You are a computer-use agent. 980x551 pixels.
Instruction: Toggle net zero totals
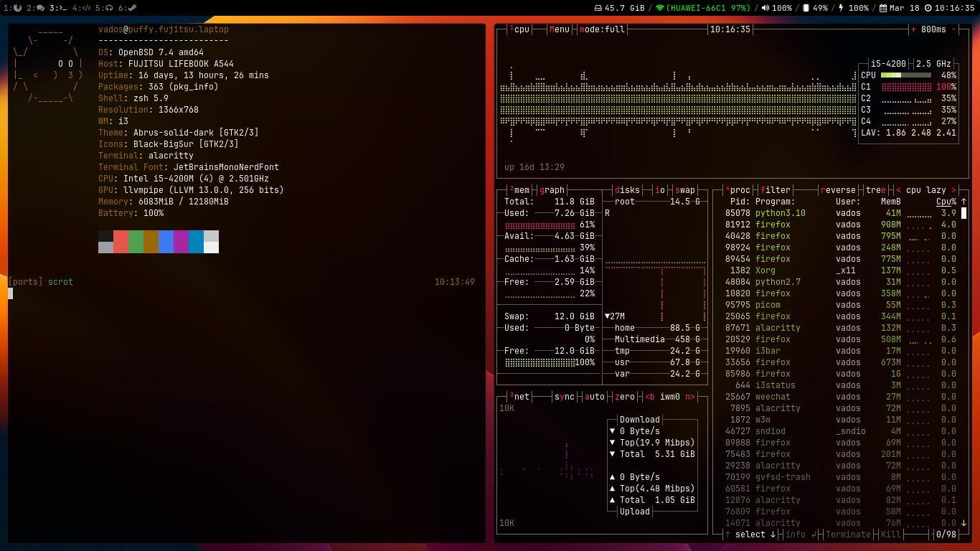point(625,397)
